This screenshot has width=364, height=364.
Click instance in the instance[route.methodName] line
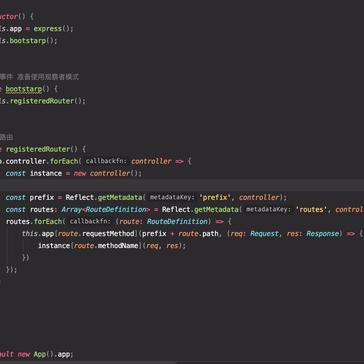coord(54,246)
